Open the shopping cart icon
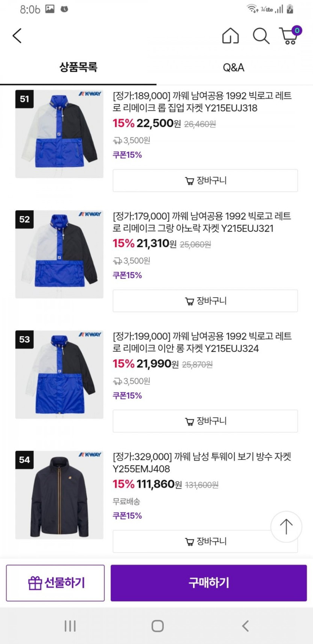313x644 pixels. 290,36
